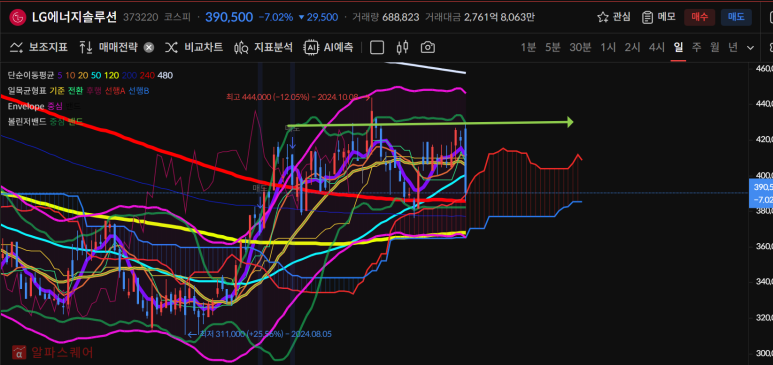Image resolution: width=773 pixels, height=365 pixels.
Task: Toggle Ichimoku 후행 span legend
Action: click(94, 91)
